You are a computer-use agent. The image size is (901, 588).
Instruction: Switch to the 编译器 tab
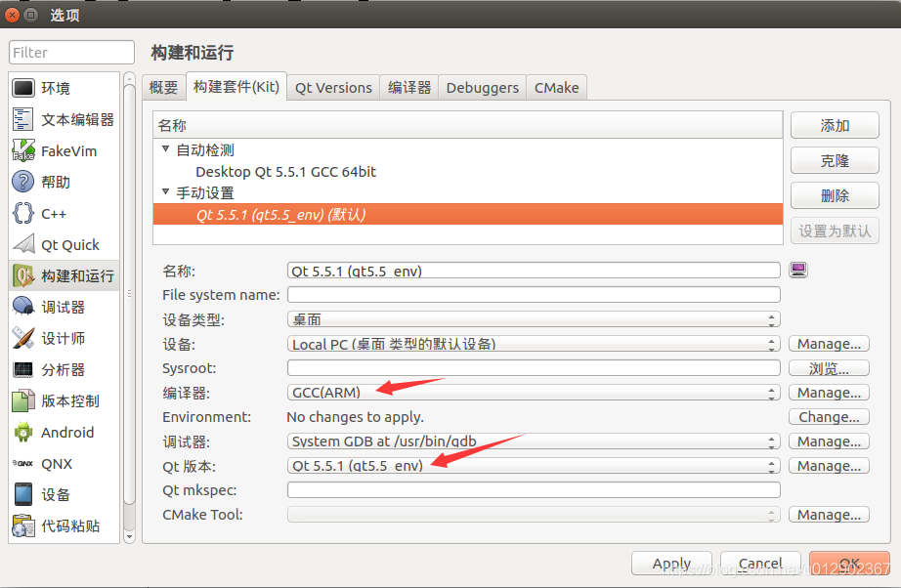coord(409,87)
